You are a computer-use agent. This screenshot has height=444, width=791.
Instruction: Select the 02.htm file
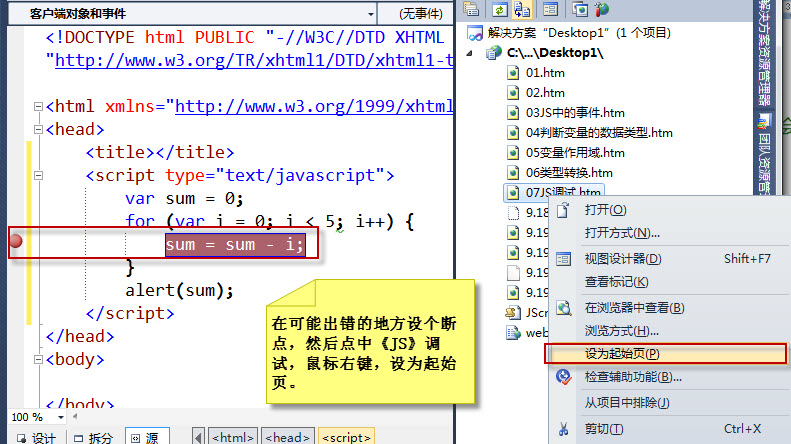click(x=545, y=93)
